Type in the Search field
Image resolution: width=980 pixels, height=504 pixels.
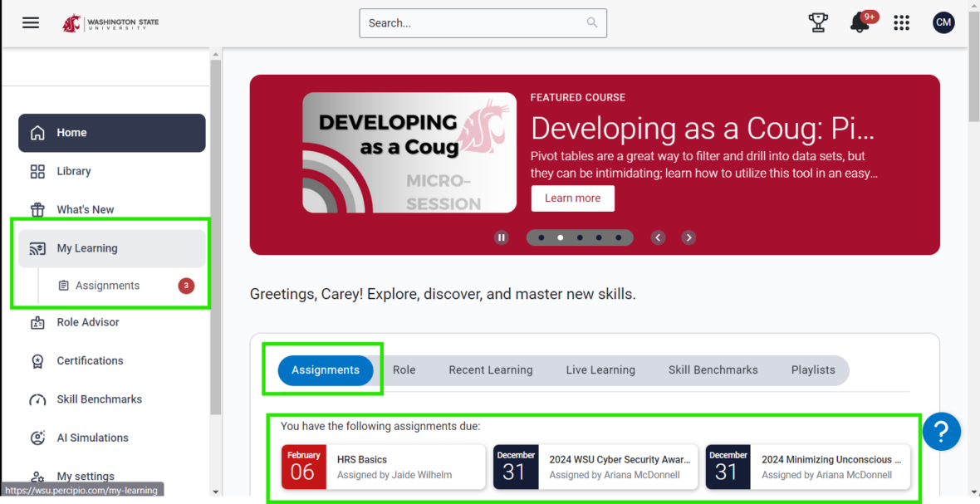473,23
